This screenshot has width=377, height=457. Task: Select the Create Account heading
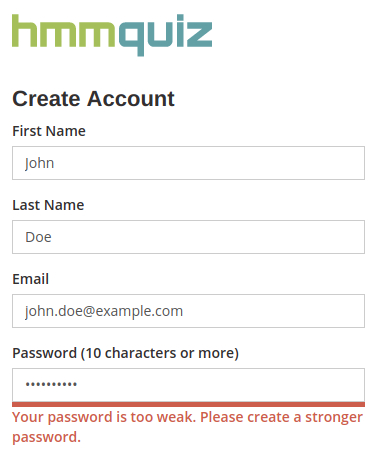pyautogui.click(x=93, y=99)
